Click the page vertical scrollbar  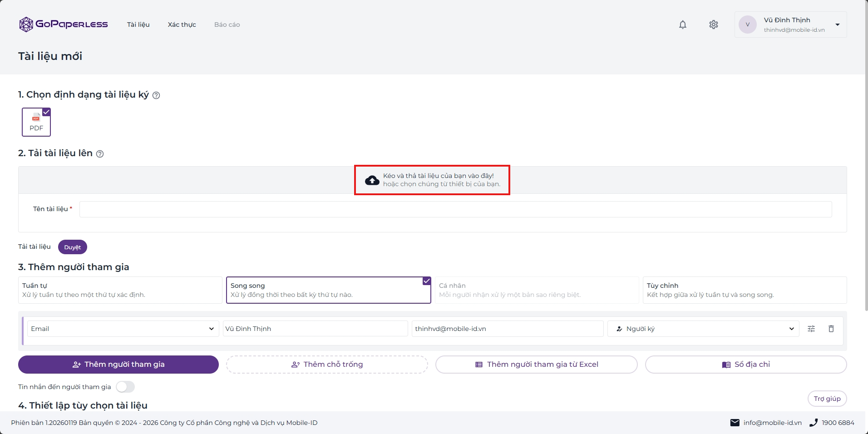pos(866,155)
